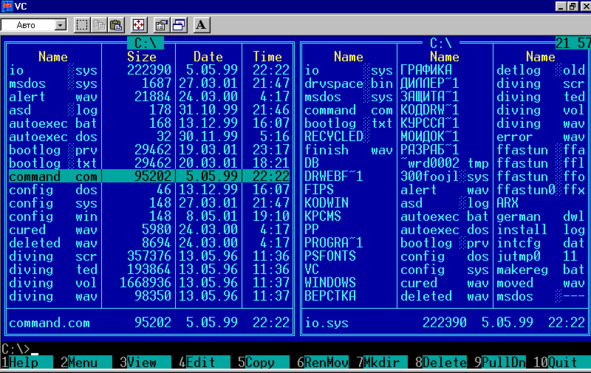
Task: Expand the Авто font size dropdown arrow
Action: coord(60,25)
